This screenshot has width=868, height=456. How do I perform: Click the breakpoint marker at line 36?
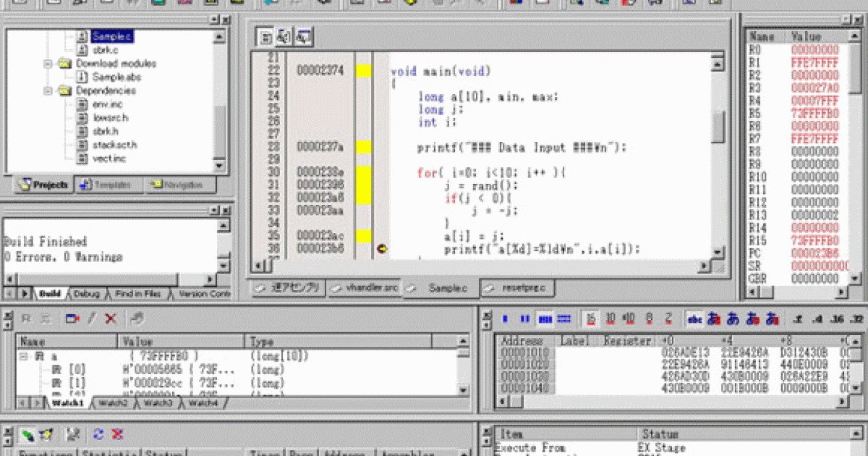(382, 249)
